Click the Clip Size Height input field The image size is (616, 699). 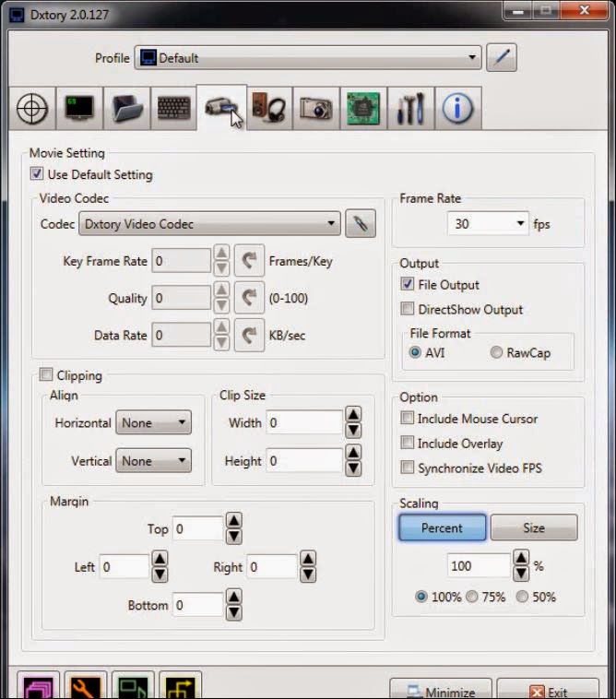pyautogui.click(x=305, y=460)
